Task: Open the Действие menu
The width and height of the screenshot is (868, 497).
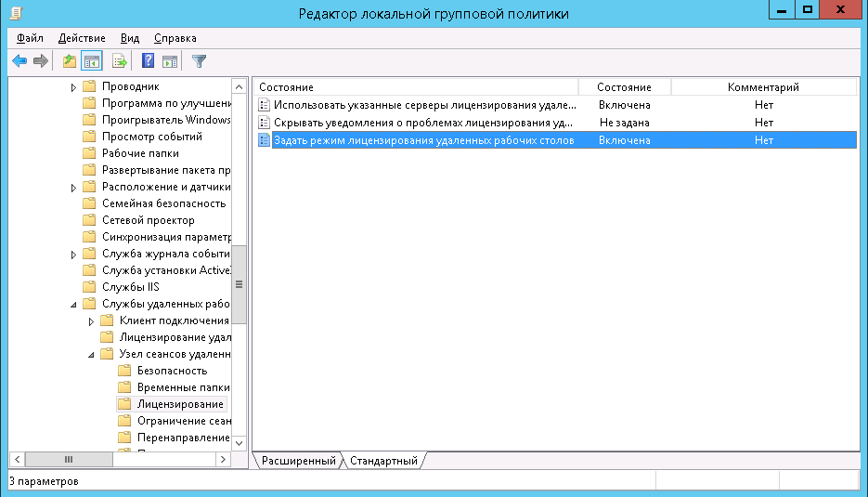Action: [x=82, y=38]
